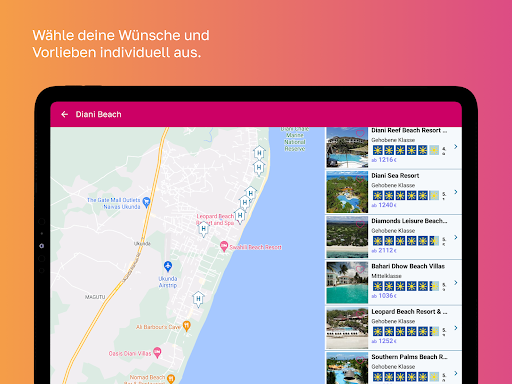Open Bahari Dhow Beach Villas listing title
512x384 pixels.
pyautogui.click(x=408, y=266)
